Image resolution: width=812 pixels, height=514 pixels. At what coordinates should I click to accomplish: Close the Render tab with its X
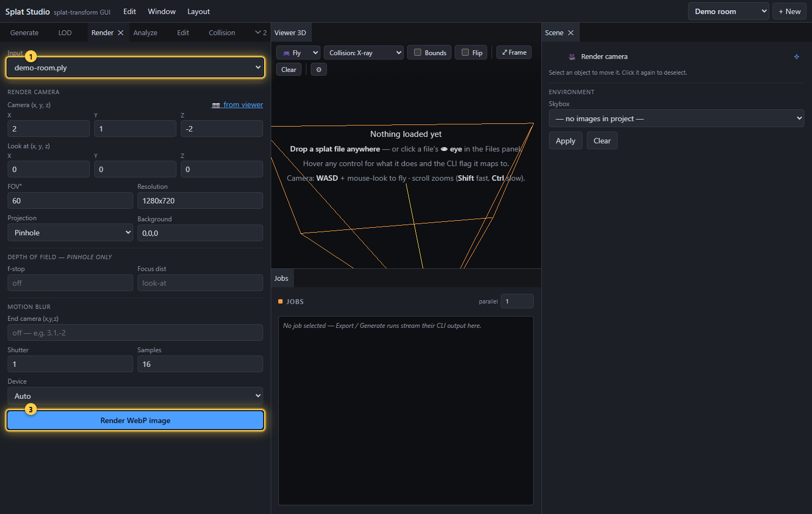tap(121, 33)
